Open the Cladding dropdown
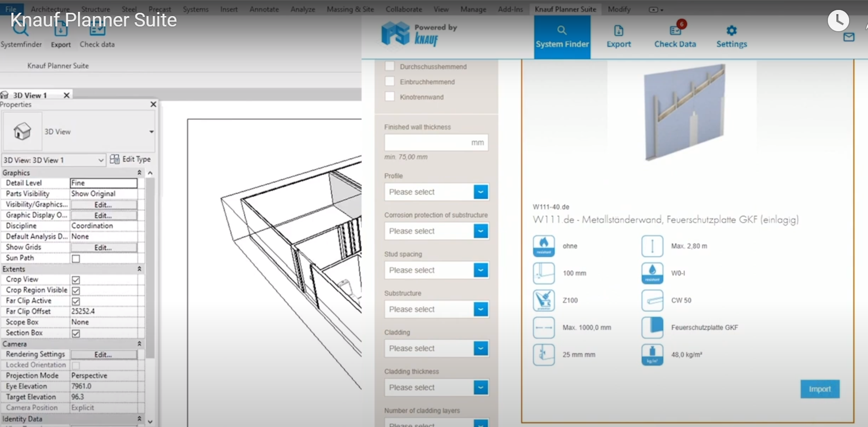The width and height of the screenshot is (868, 427). (x=437, y=349)
